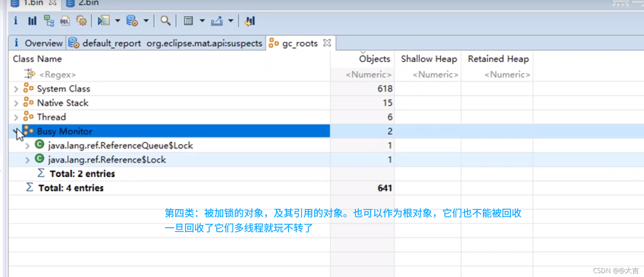Image resolution: width=644 pixels, height=277 pixels.
Task: Expand the Native Stack node
Action: coord(16,103)
